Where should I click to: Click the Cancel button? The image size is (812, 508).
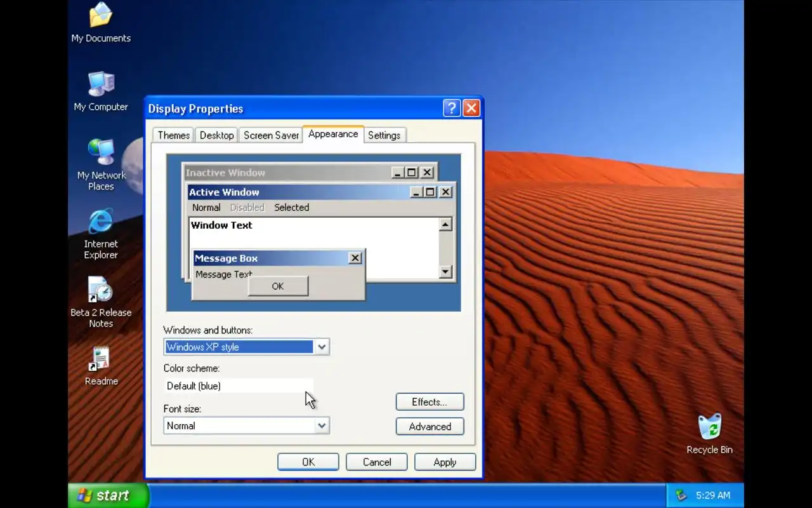pos(377,462)
